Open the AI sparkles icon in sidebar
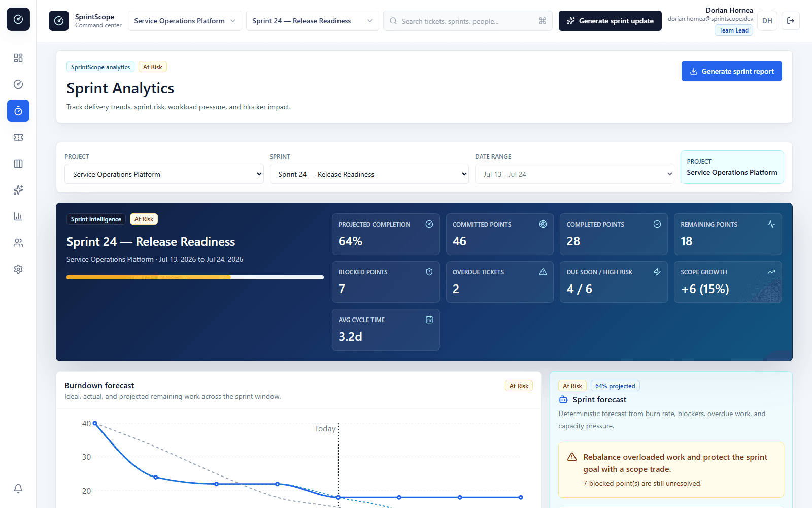The image size is (812, 508). pos(18,190)
